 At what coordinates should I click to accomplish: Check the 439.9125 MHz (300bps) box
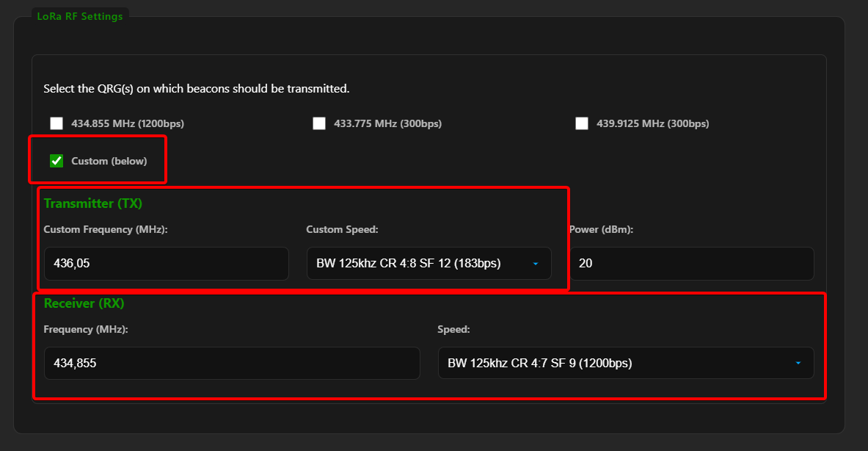pos(582,123)
